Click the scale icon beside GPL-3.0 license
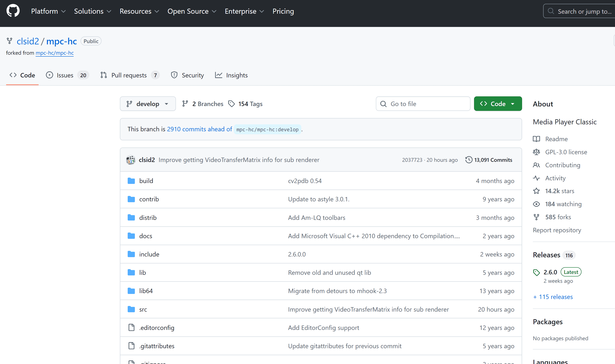The height and width of the screenshot is (364, 615). (x=536, y=152)
